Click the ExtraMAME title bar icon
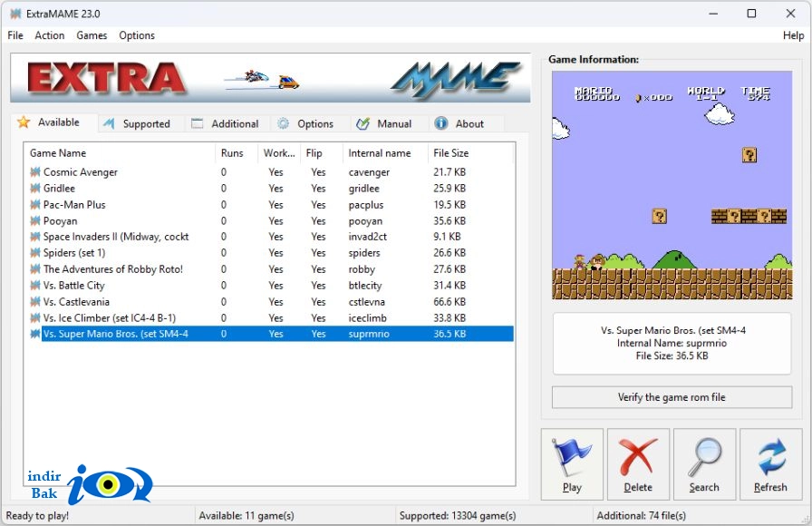 pyautogui.click(x=15, y=14)
